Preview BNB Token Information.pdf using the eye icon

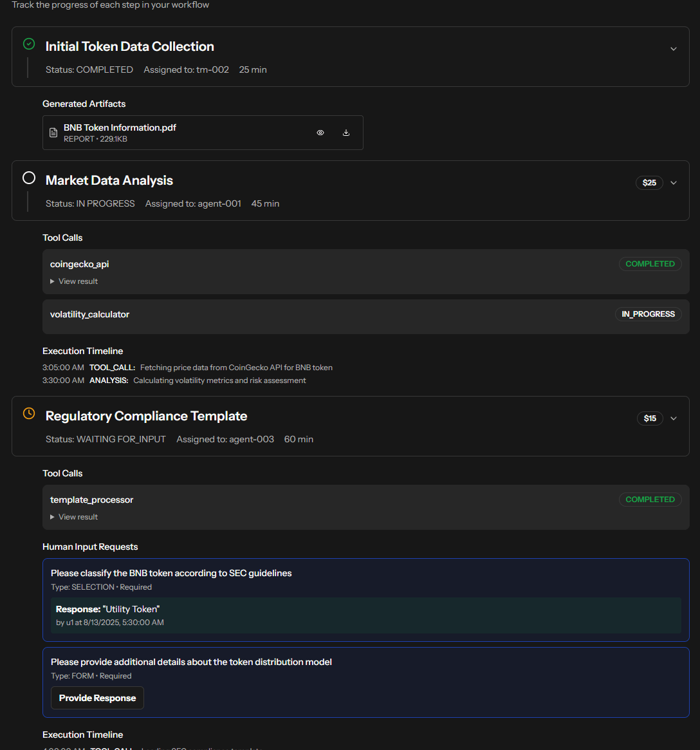pyautogui.click(x=320, y=132)
